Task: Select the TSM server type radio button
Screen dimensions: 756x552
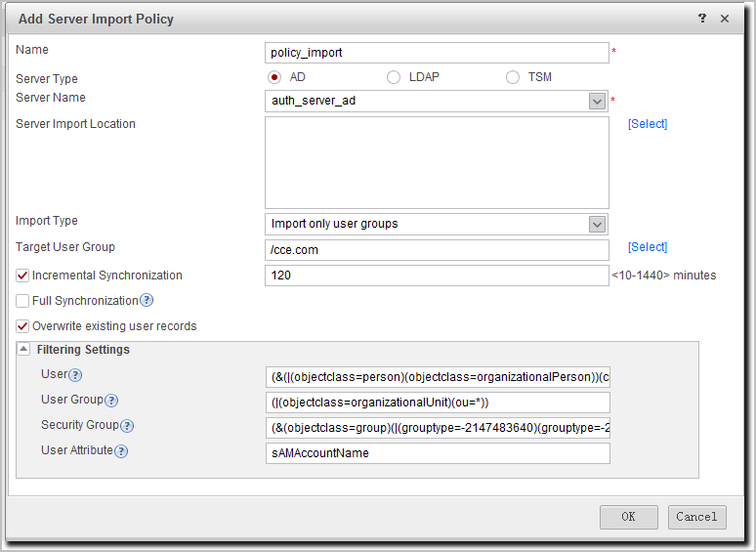Action: (x=513, y=77)
